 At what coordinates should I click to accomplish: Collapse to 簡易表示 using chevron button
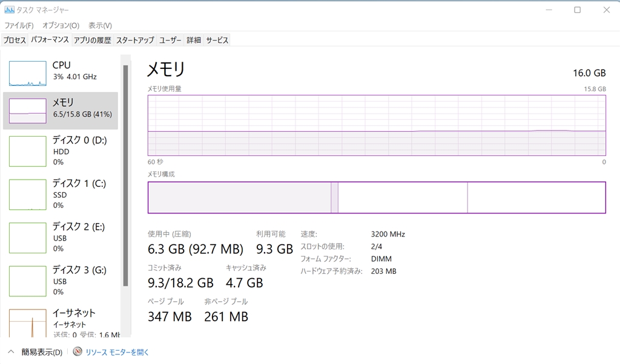[12, 352]
